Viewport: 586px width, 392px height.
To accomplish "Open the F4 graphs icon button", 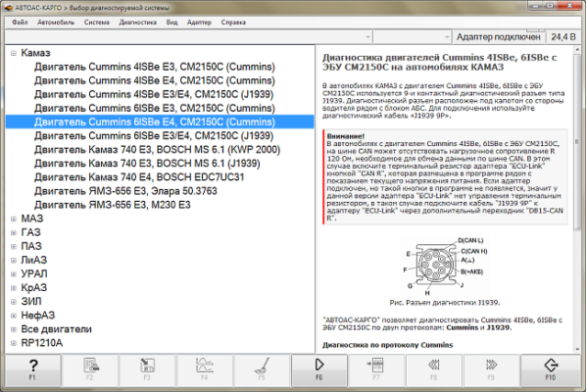I will click(x=205, y=369).
